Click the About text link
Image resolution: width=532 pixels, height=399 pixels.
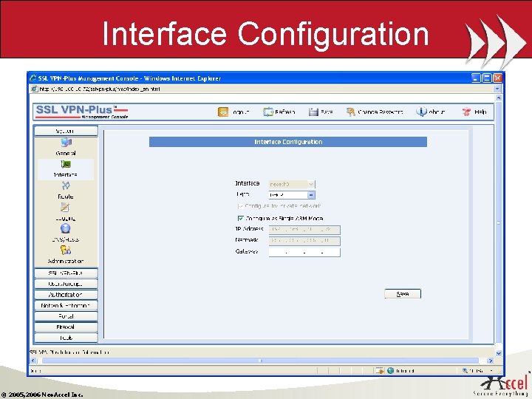[437, 112]
